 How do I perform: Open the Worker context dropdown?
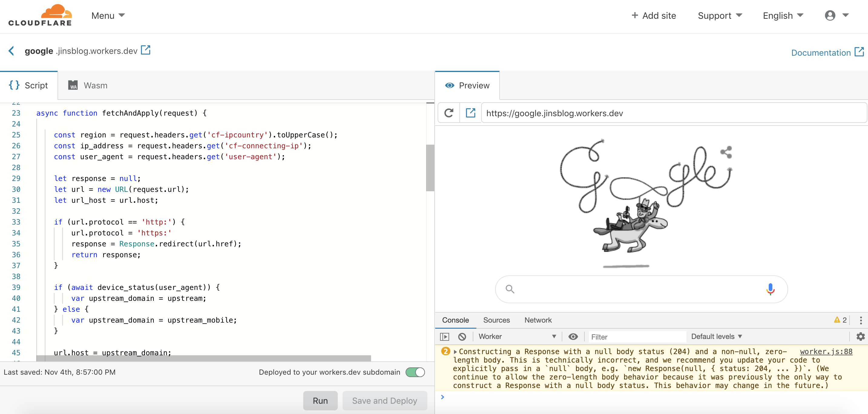click(517, 337)
